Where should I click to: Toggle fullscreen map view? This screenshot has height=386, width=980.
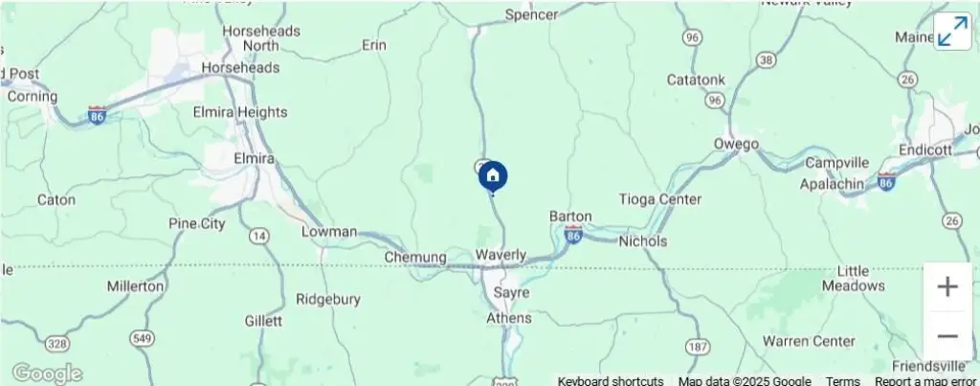pyautogui.click(x=953, y=31)
